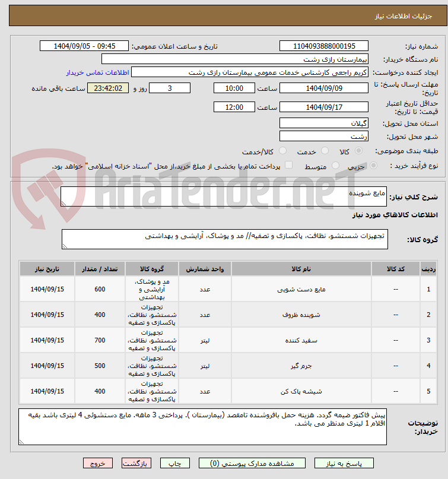
Task: Toggle the اسناد خزانه اسلامی payment checkbox
Action: coord(288,165)
